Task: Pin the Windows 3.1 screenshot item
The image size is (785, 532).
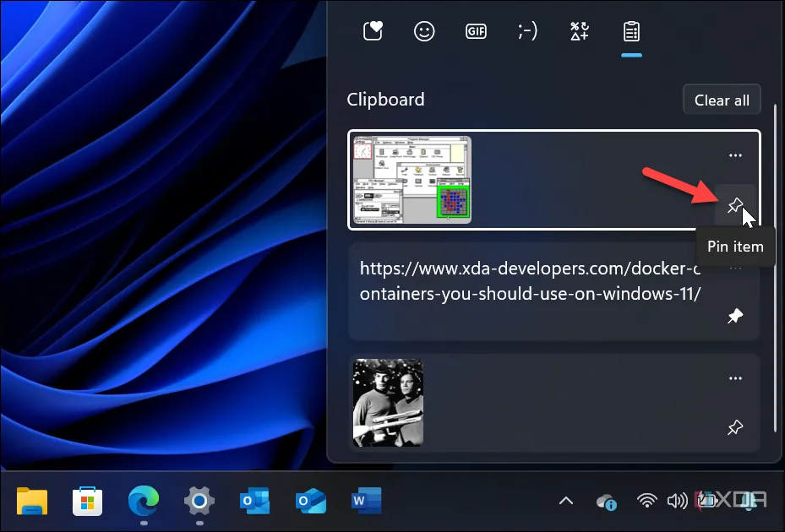Action: click(735, 205)
